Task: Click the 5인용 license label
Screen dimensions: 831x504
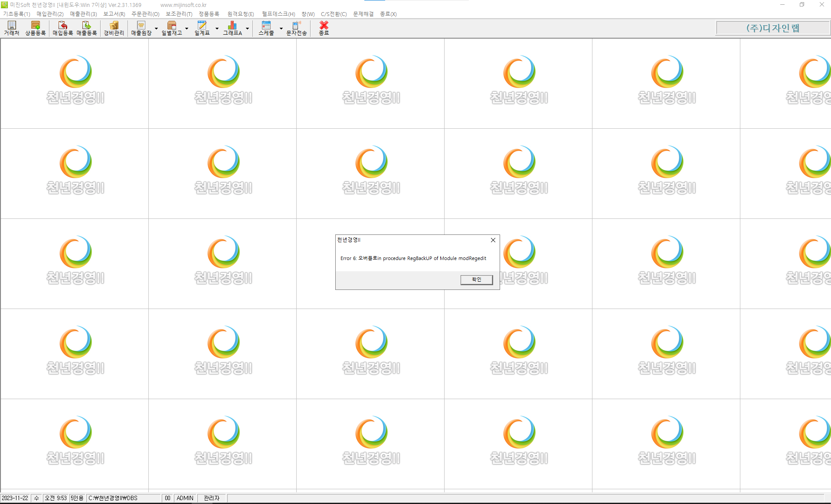Action: 77,498
